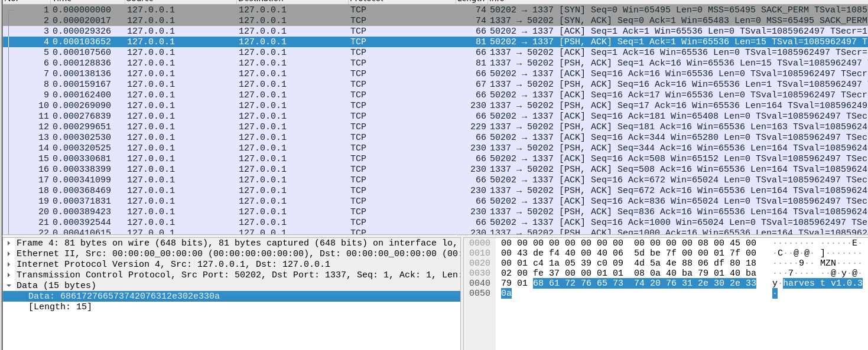Select the Data hex value field
This screenshot has height=350, width=868.
(123, 296)
